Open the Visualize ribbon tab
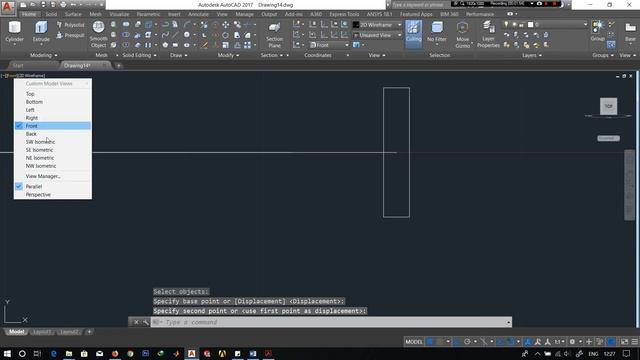This screenshot has width=640, height=360. (119, 14)
